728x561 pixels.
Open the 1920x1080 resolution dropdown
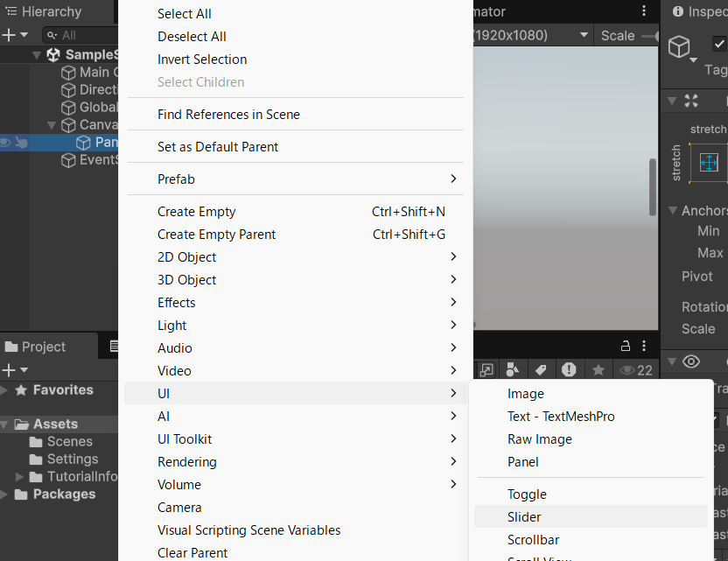click(x=531, y=35)
